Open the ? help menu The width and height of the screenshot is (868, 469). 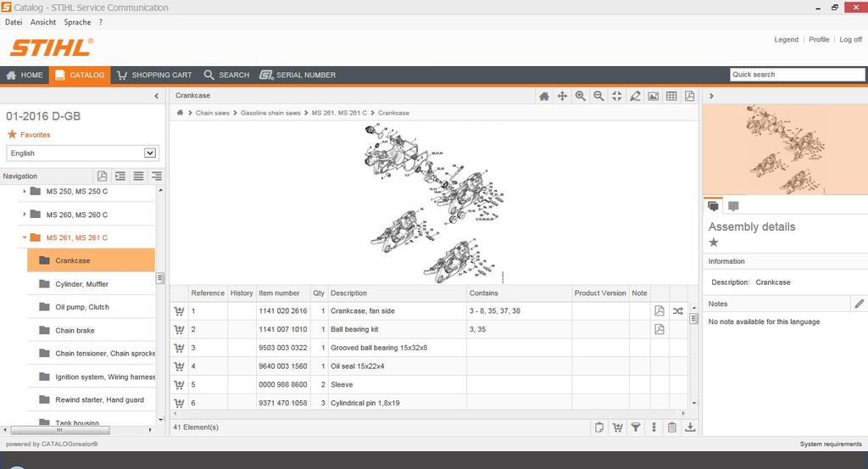point(101,22)
